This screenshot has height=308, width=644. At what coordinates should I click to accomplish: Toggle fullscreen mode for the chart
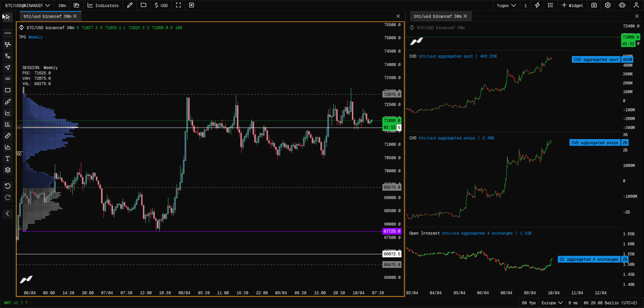point(178,5)
